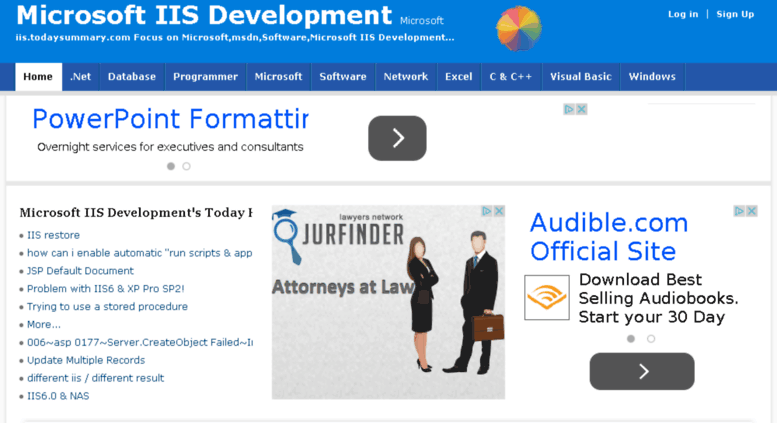
Task: Click the Log in link
Action: click(x=683, y=14)
